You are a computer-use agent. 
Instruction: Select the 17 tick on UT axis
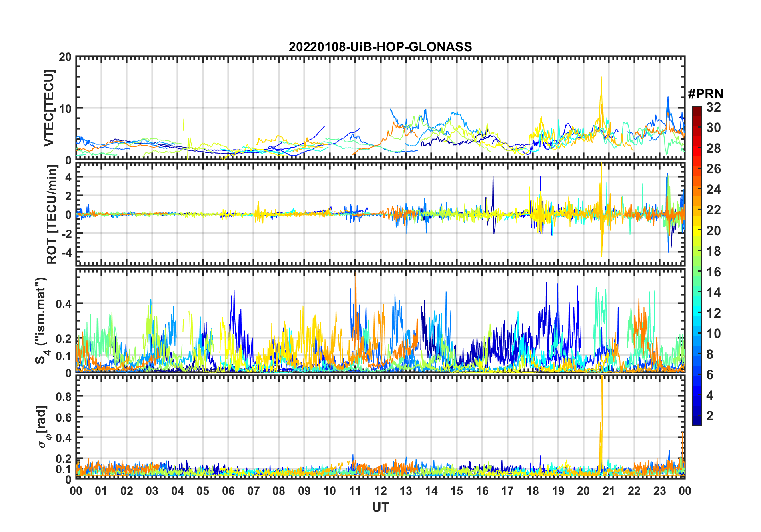pyautogui.click(x=507, y=491)
